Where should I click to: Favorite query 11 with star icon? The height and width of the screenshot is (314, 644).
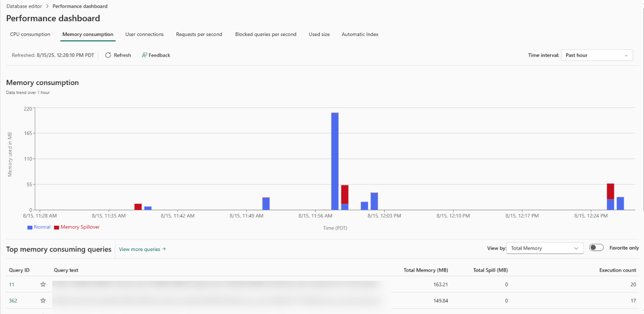43,284
